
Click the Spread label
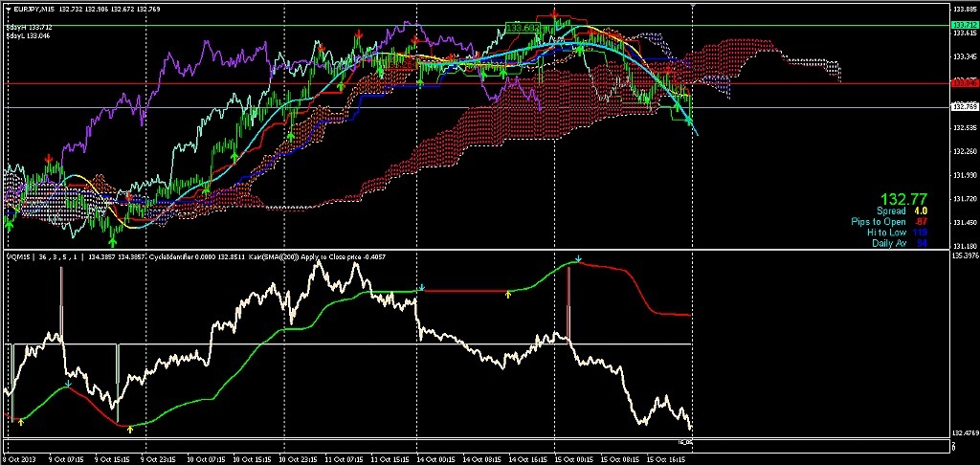(x=891, y=211)
